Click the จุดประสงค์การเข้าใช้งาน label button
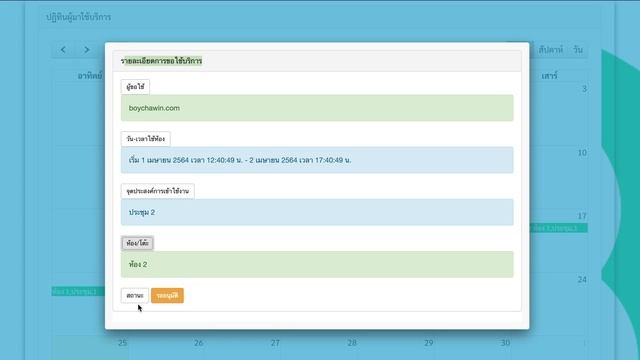Screen dimensions: 640x360 tap(158, 191)
